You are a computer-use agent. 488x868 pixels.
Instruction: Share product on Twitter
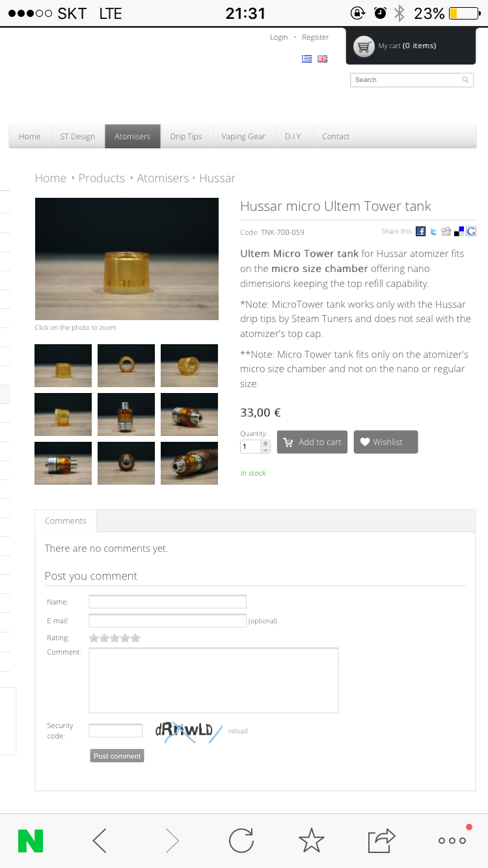point(433,231)
